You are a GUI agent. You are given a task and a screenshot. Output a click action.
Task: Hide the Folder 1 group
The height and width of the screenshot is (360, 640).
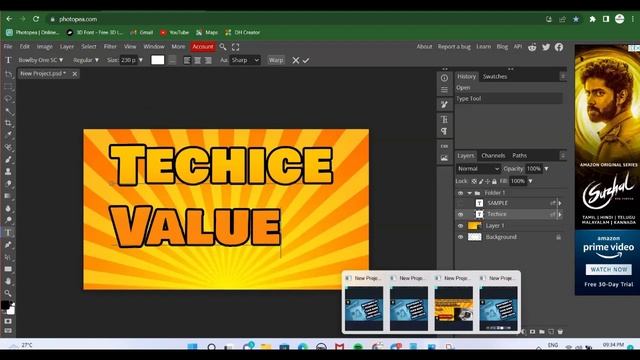click(x=460, y=193)
